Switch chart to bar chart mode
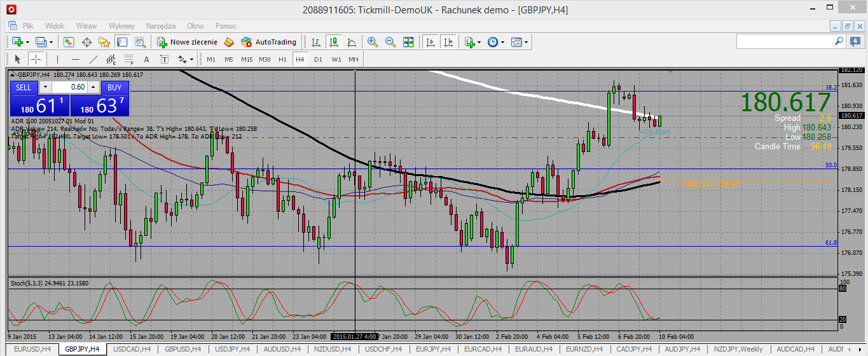The image size is (868, 356). click(315, 42)
